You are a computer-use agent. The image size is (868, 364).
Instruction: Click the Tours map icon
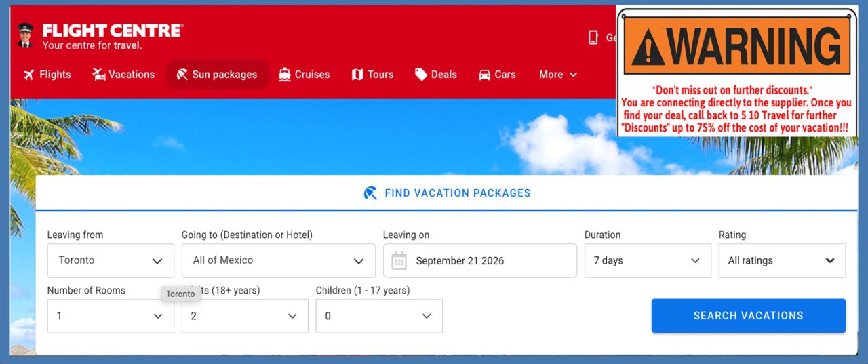point(357,75)
